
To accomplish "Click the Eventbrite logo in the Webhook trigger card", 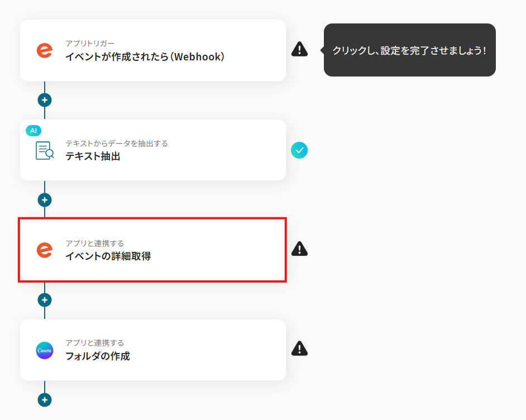I will [x=45, y=50].
